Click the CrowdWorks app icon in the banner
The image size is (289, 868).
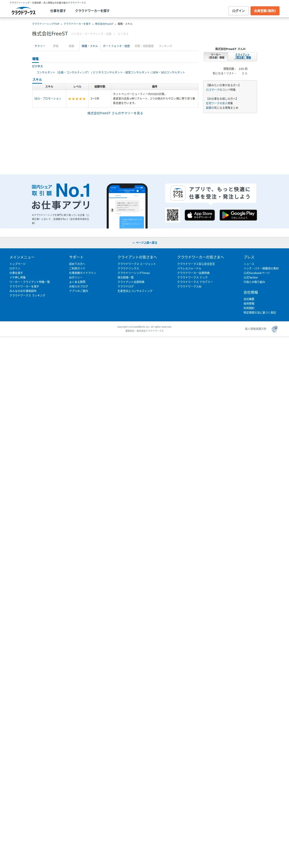[178, 193]
